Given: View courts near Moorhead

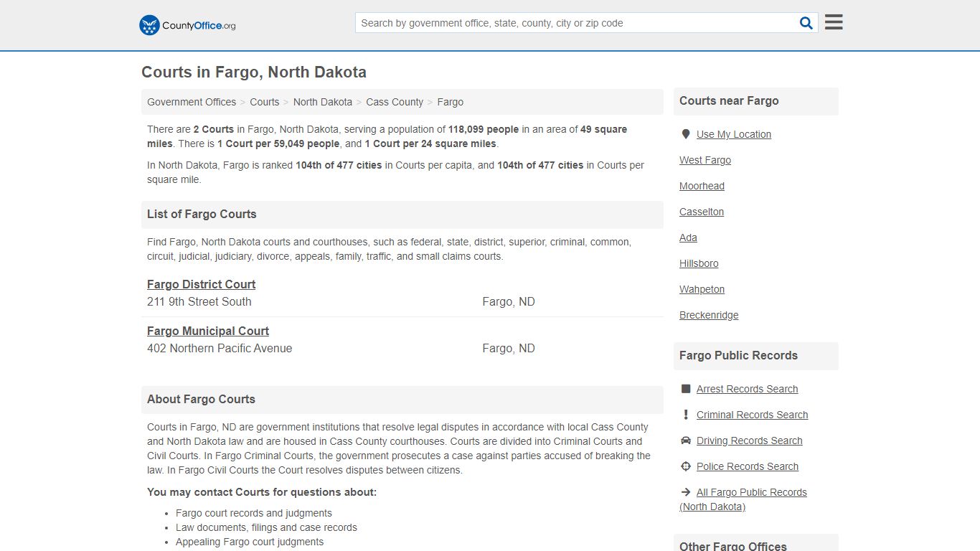Looking at the screenshot, I should [x=702, y=186].
